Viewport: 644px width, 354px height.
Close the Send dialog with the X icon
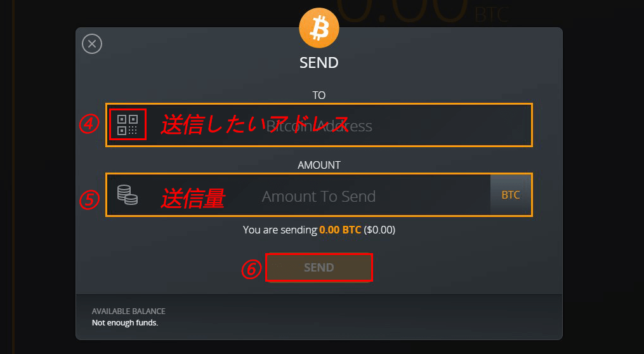pos(92,44)
